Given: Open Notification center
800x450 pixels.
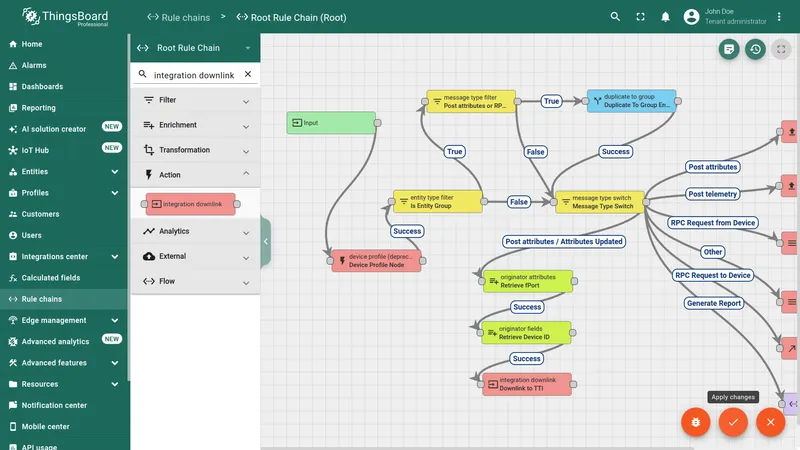Looking at the screenshot, I should pos(64,405).
